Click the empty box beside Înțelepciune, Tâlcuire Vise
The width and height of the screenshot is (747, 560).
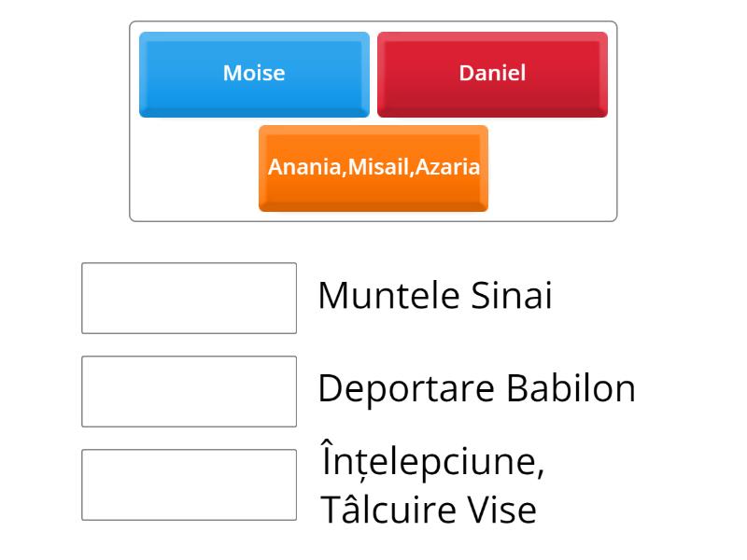[189, 483]
